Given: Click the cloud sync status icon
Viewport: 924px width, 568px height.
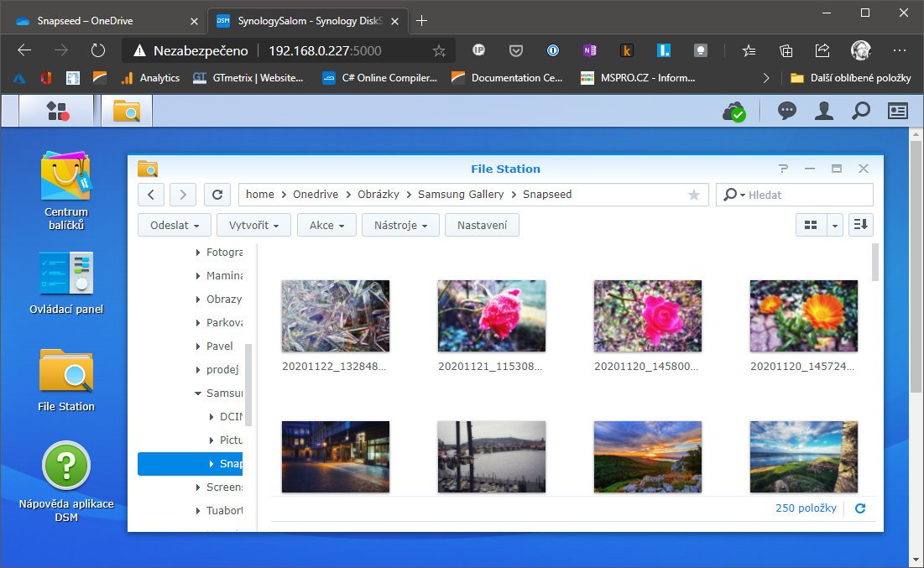Looking at the screenshot, I should (x=734, y=111).
